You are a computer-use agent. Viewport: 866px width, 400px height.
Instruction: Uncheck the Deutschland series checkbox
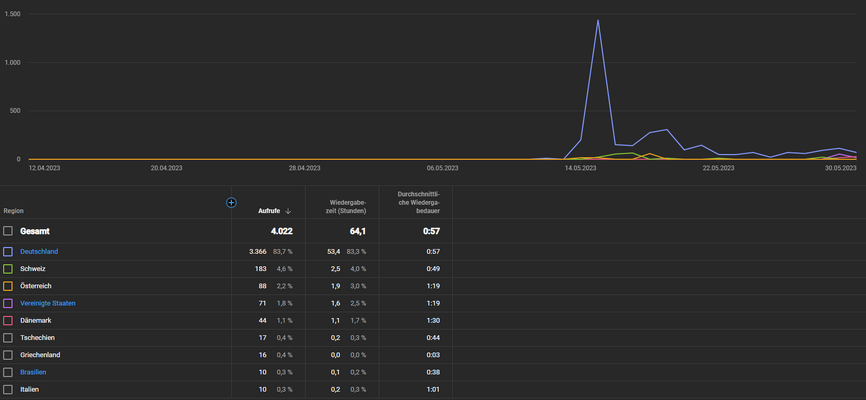point(8,251)
